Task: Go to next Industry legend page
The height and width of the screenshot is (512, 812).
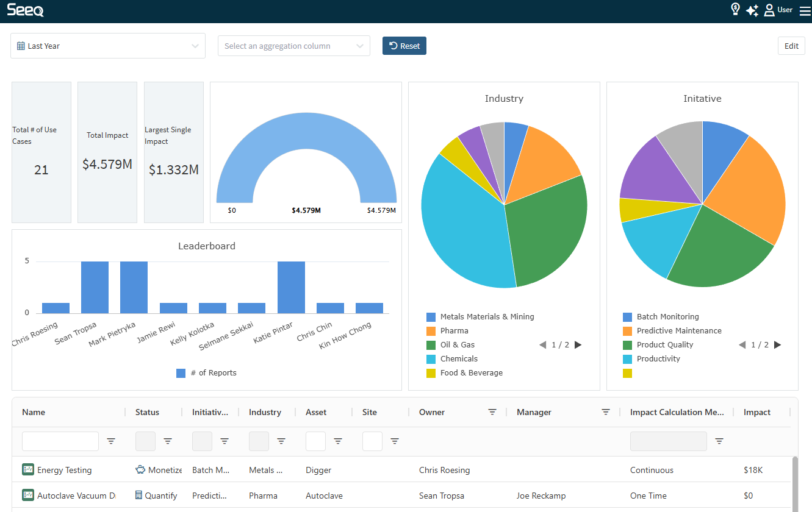Action: pos(578,345)
